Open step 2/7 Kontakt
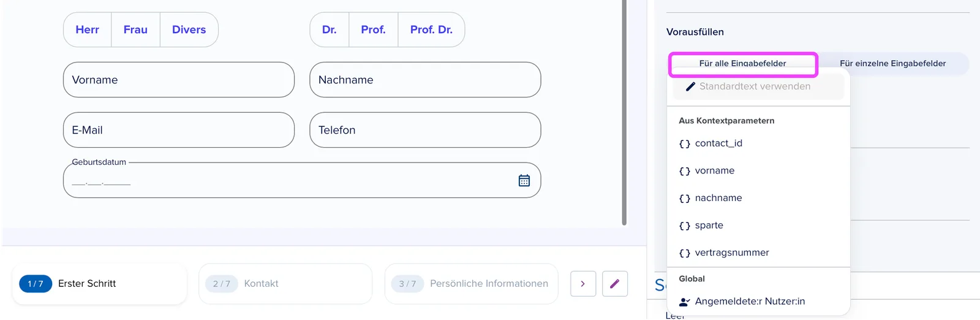Image resolution: width=980 pixels, height=320 pixels. pos(285,284)
